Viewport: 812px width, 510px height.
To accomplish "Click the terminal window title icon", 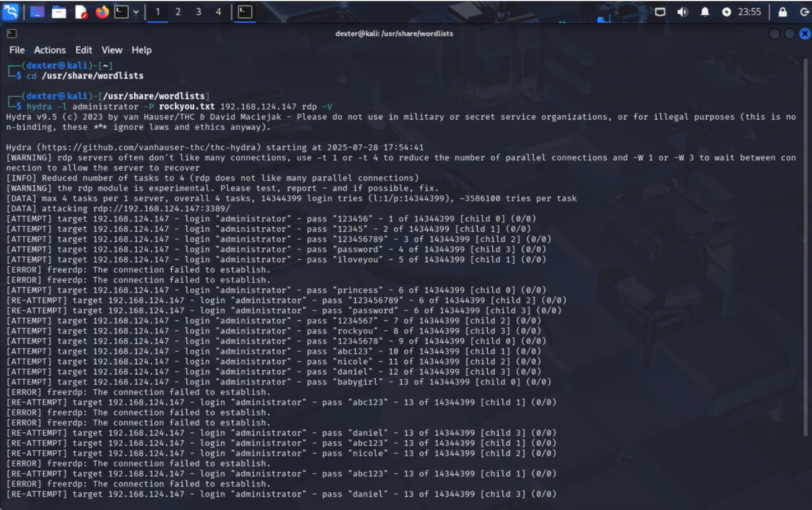I will (12, 34).
